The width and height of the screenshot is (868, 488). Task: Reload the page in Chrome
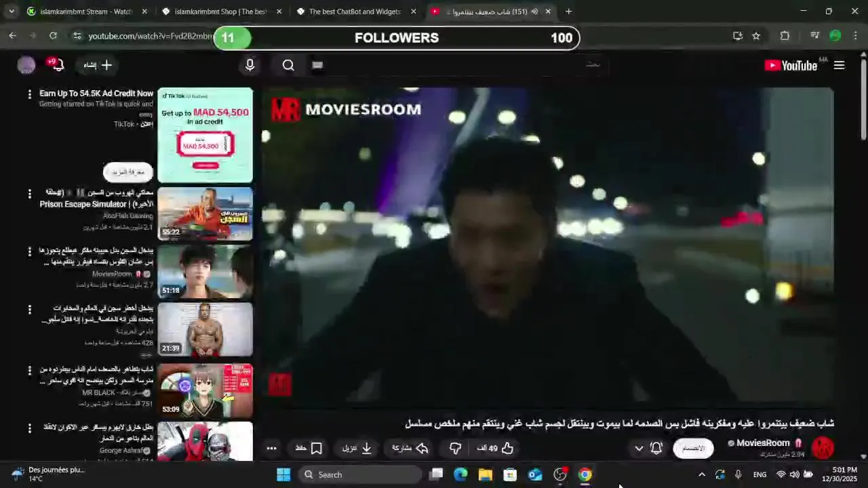(53, 36)
